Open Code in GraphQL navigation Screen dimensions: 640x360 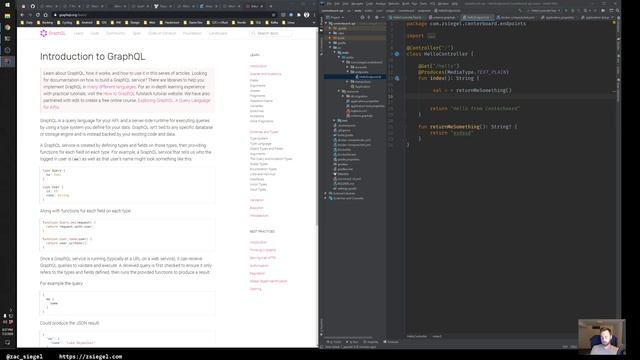pyautogui.click(x=95, y=33)
